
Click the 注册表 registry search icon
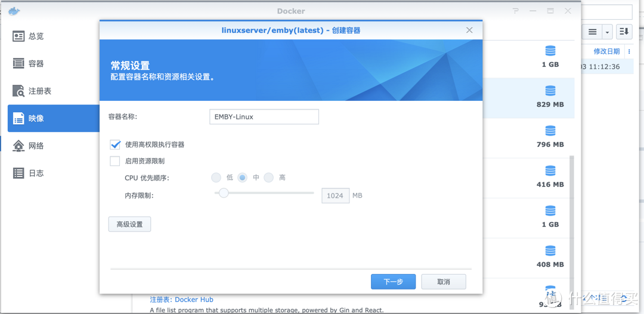click(x=18, y=91)
